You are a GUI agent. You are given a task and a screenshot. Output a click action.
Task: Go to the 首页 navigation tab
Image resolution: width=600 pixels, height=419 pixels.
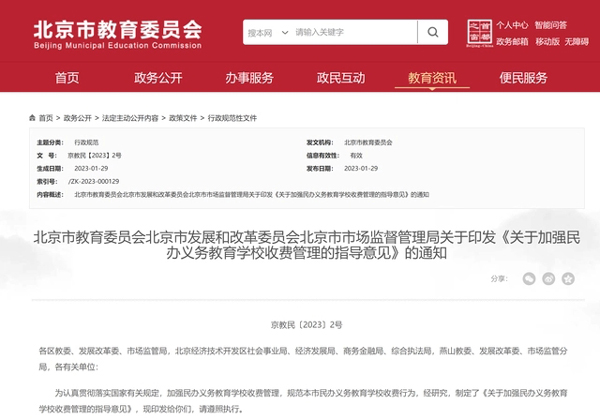tap(67, 78)
